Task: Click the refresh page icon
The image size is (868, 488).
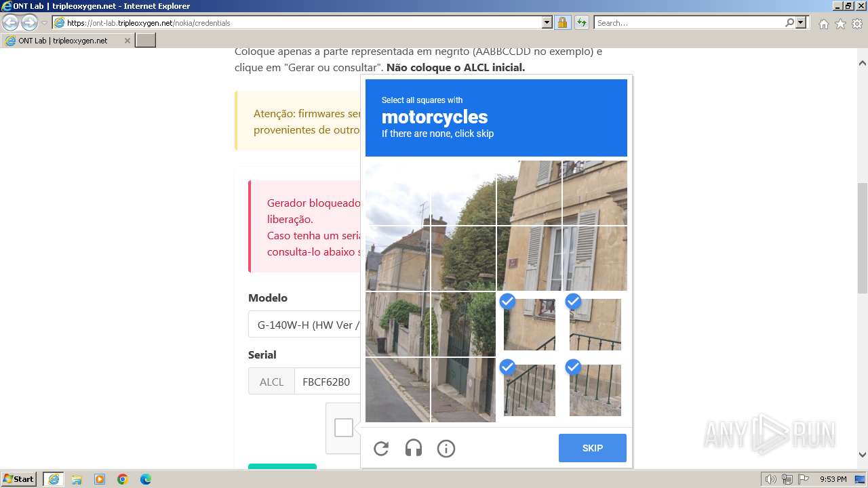Action: [581, 22]
